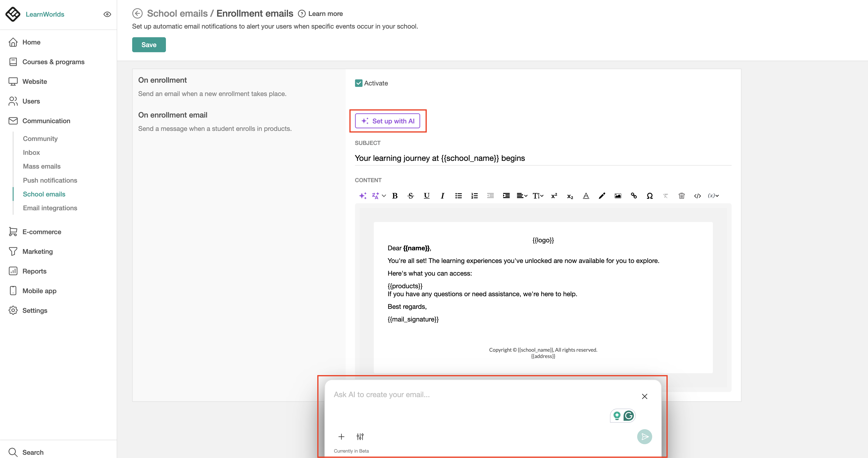
Task: Click the code view icon
Action: click(x=697, y=196)
